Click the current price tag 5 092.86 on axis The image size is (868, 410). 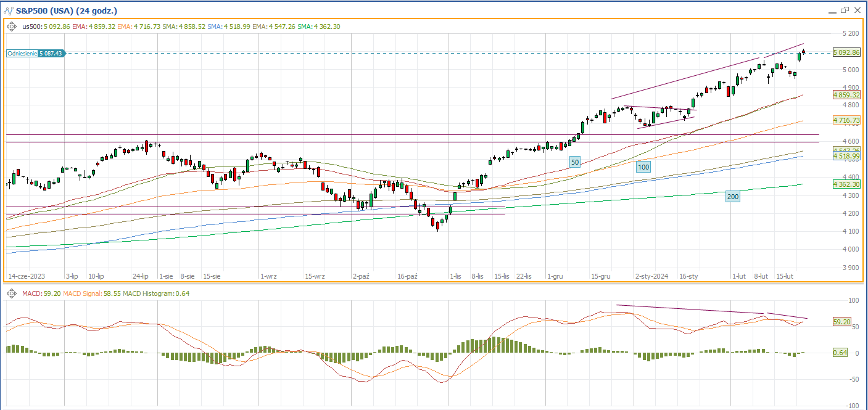click(x=846, y=52)
